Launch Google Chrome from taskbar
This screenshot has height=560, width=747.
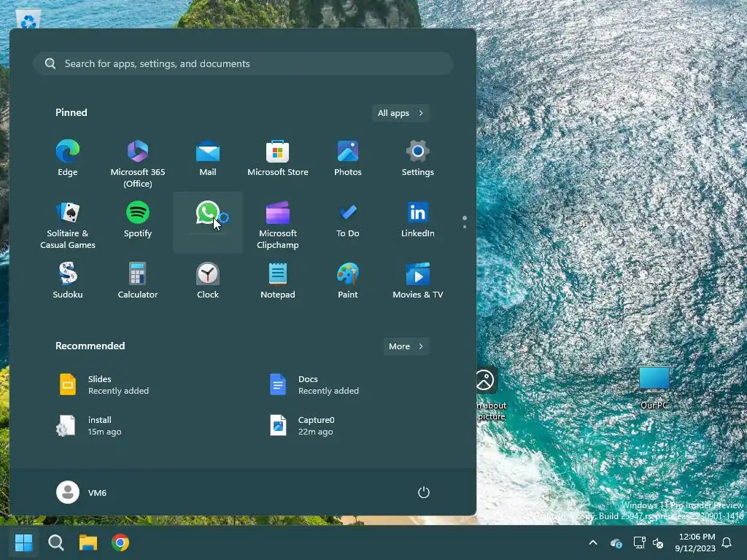coord(120,542)
